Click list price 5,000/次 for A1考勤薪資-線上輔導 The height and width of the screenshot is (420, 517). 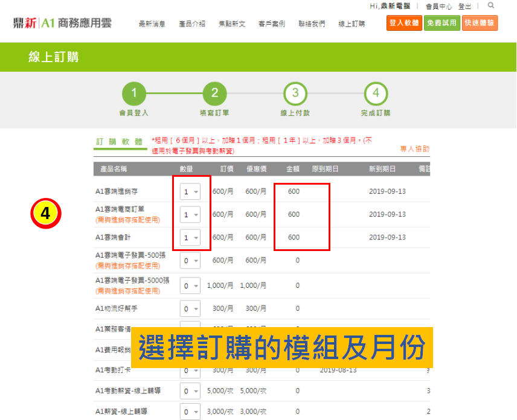220,391
